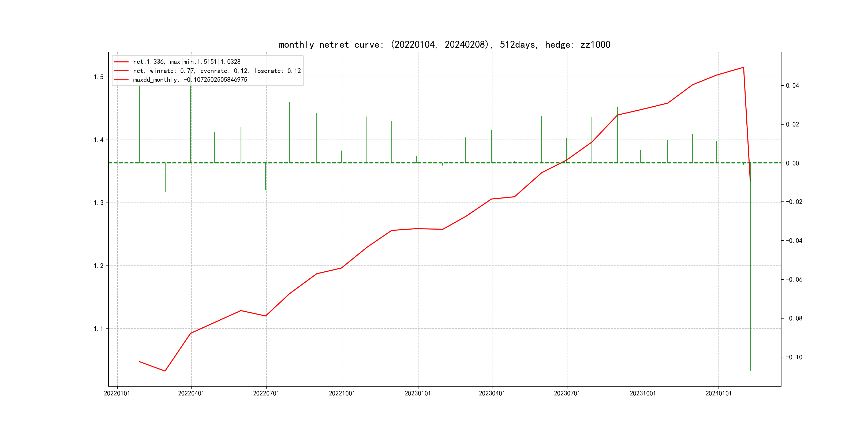
Task: Click the chart title text
Action: click(x=444, y=44)
